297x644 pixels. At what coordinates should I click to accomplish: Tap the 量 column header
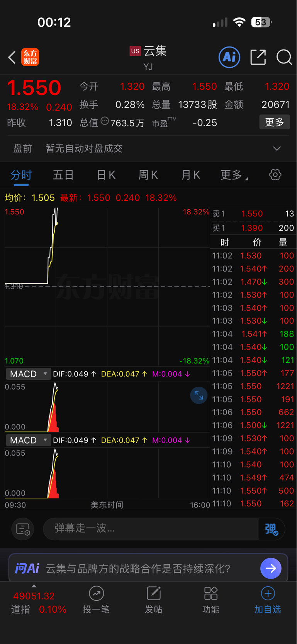click(x=283, y=243)
